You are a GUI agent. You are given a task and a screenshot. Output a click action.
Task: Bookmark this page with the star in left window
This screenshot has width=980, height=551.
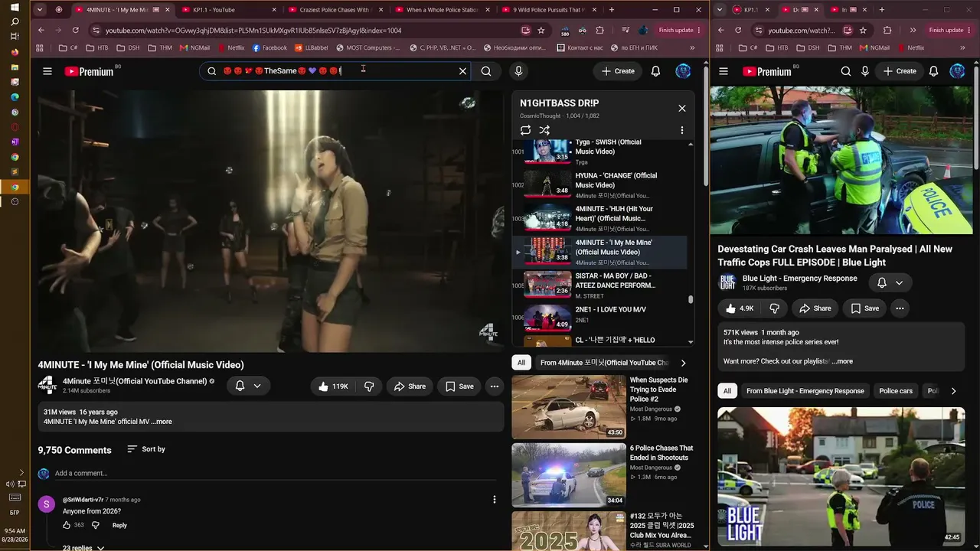pos(541,30)
